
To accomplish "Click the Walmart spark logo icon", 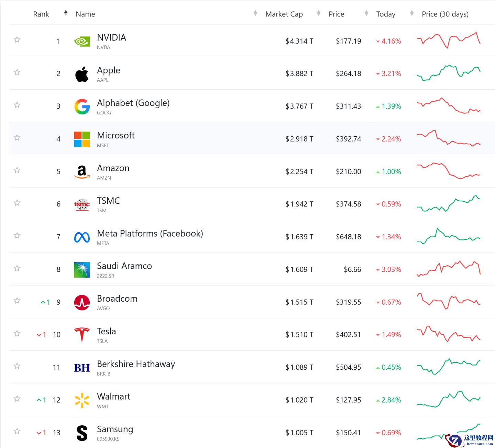I will point(82,400).
